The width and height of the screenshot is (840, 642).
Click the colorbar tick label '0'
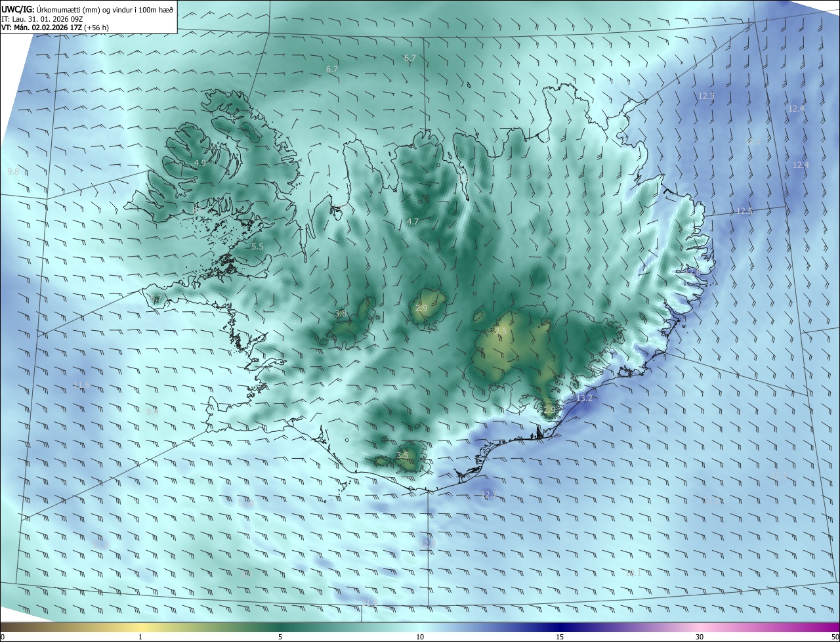(x=2, y=637)
